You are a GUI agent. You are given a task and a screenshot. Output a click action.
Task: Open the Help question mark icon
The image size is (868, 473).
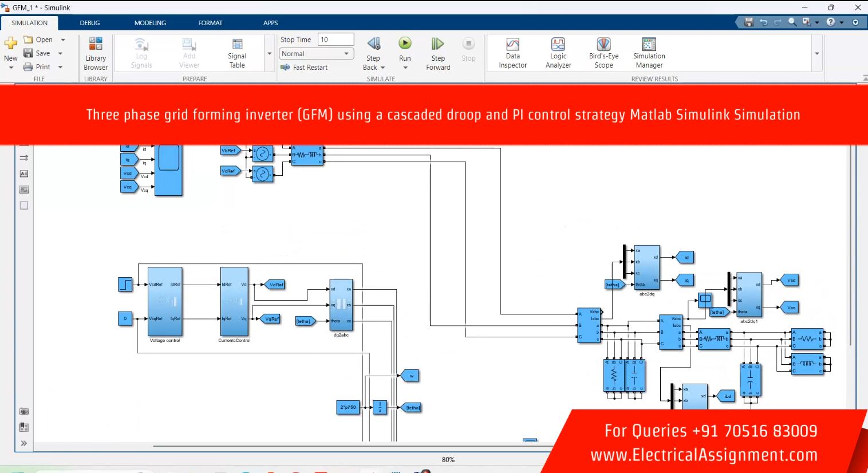click(831, 22)
